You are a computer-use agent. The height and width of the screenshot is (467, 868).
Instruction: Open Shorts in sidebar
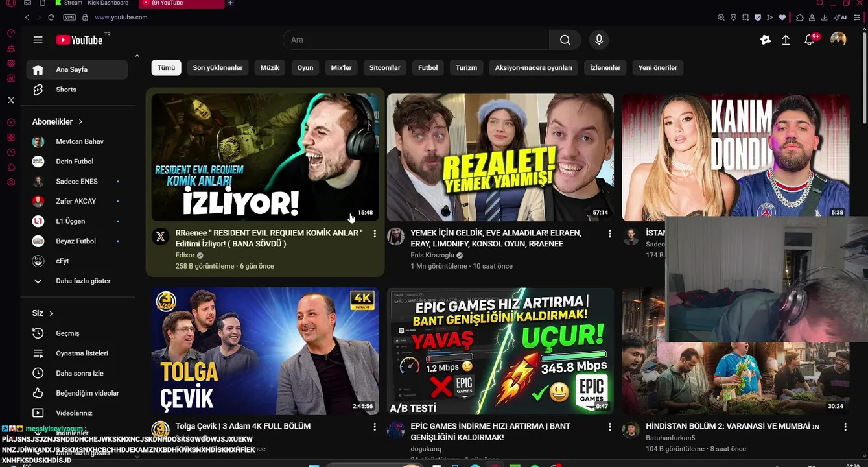tap(77, 90)
